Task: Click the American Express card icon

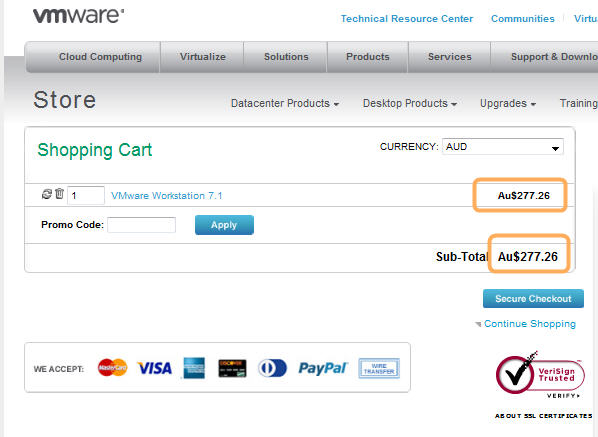Action: point(194,368)
